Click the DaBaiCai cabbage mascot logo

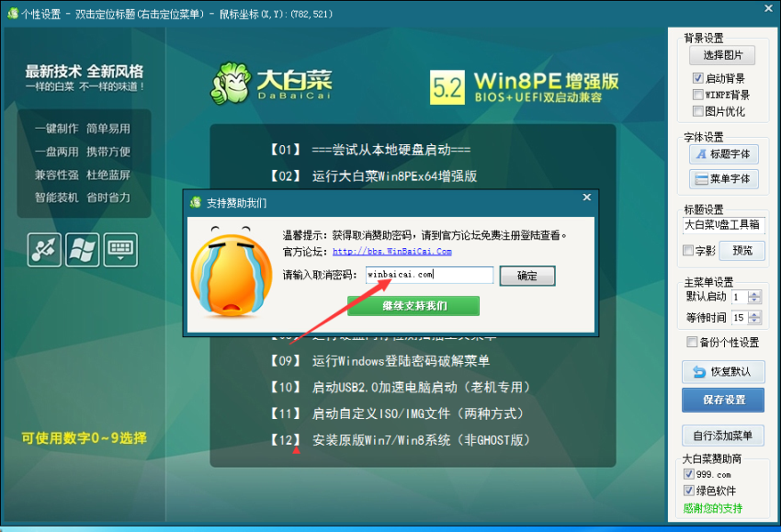click(x=231, y=83)
